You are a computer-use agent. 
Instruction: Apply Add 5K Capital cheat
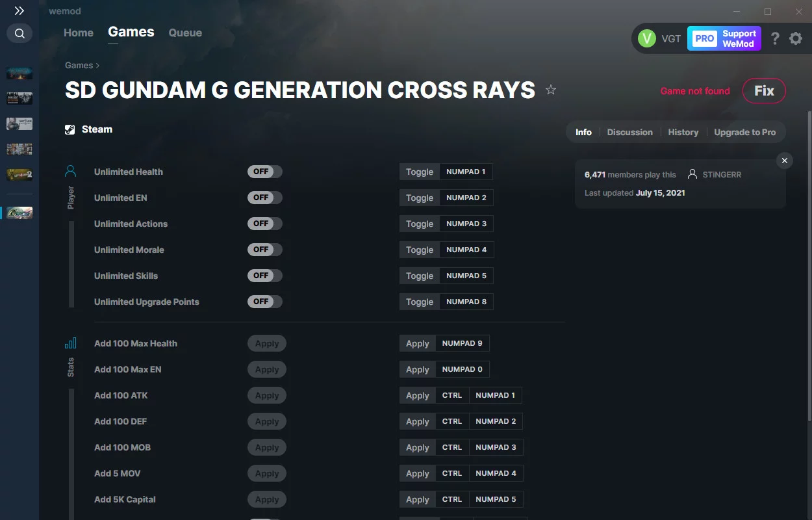tap(267, 499)
